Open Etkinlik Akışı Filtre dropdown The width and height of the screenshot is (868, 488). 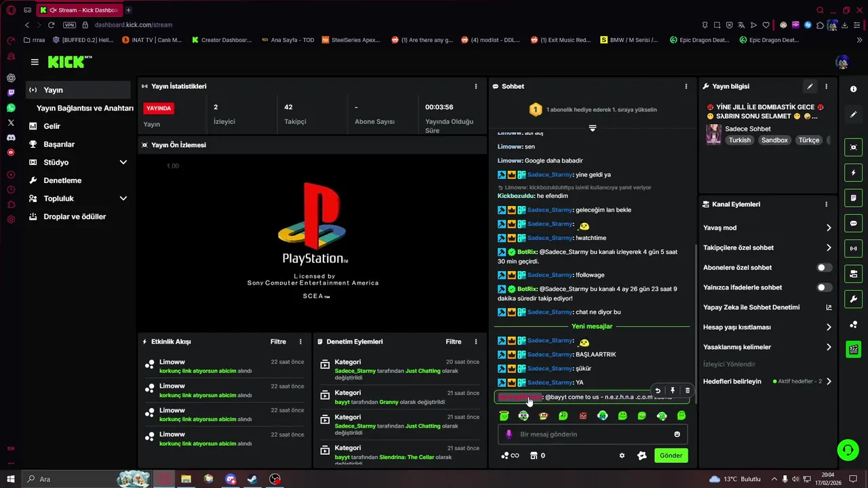coord(278,342)
